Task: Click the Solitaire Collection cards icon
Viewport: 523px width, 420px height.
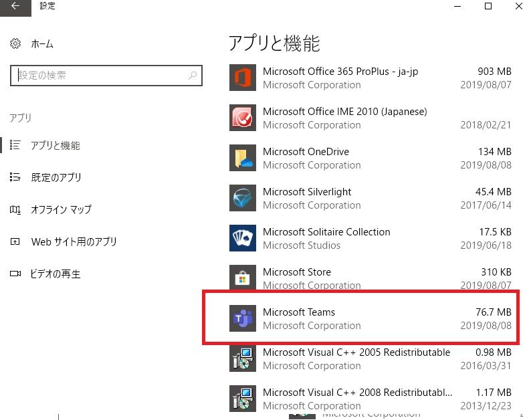Action: [243, 238]
